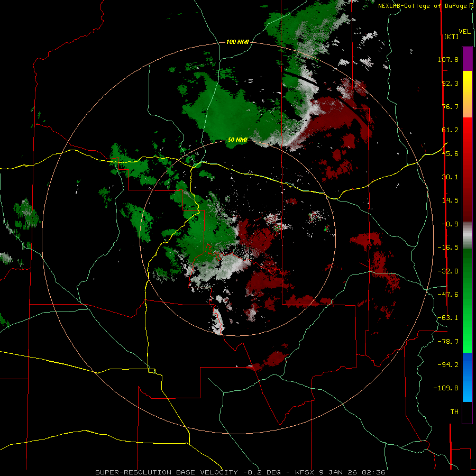Select the -63.1 velocity scale value

[448, 318]
